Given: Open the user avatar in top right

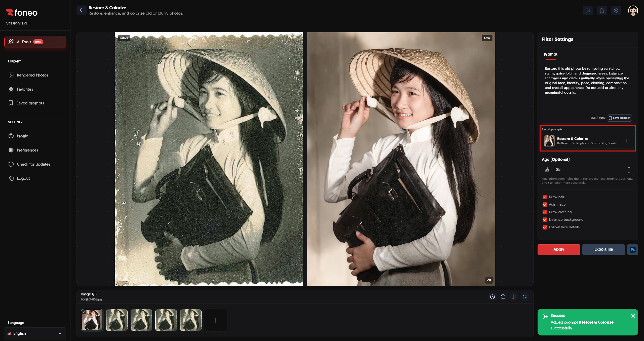Looking at the screenshot, I should click(633, 11).
